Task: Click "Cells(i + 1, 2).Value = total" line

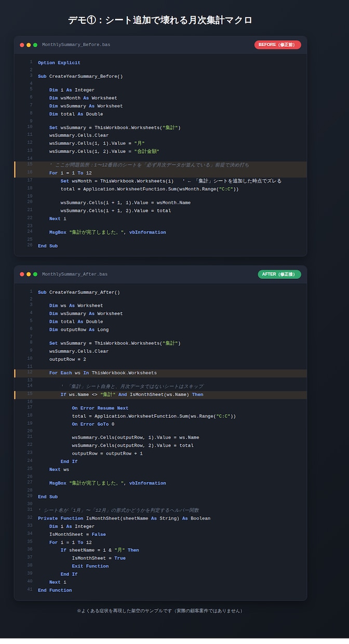Action: [x=116, y=211]
